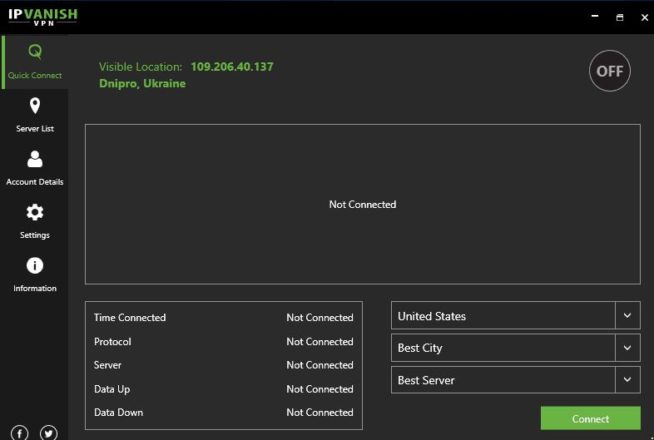Expand the Best City dropdown arrow
Screen dimensions: 654x440
point(627,348)
